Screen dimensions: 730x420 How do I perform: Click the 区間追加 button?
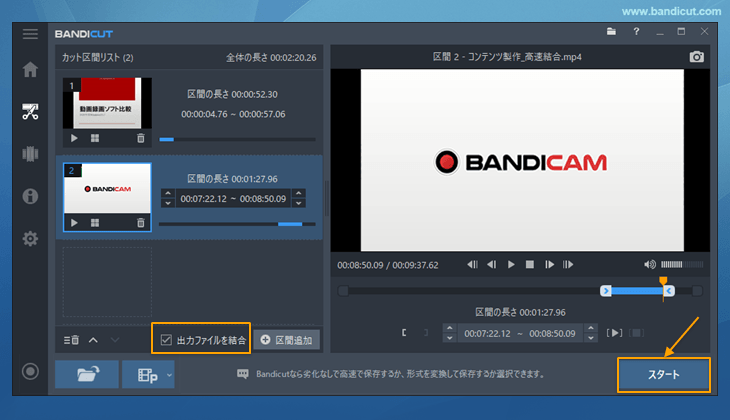(287, 340)
